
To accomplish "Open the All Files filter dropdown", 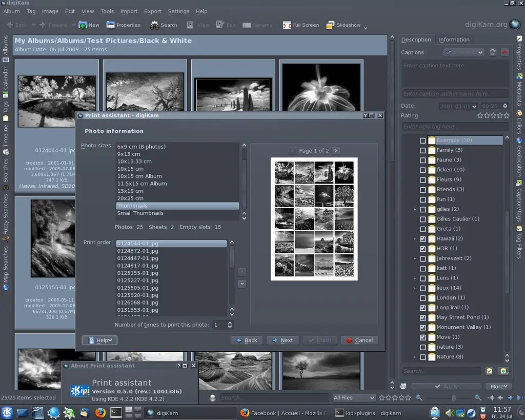I will 354,397.
